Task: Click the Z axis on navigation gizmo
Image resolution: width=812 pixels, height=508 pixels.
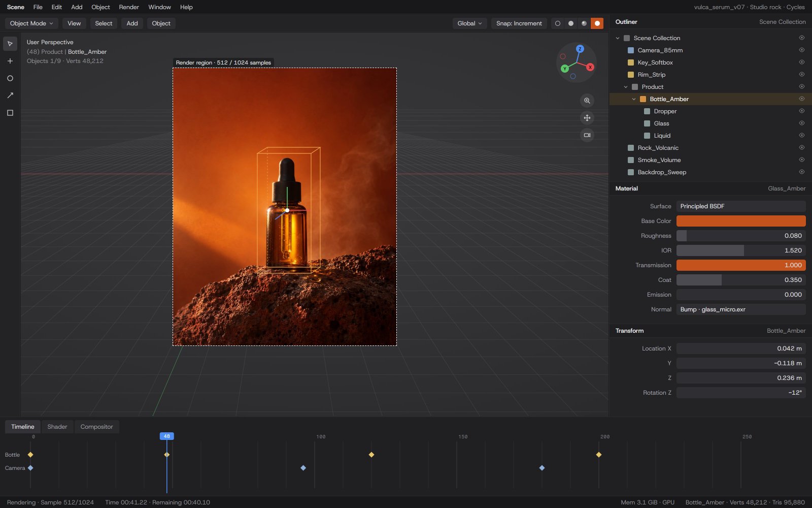Action: tap(580, 49)
